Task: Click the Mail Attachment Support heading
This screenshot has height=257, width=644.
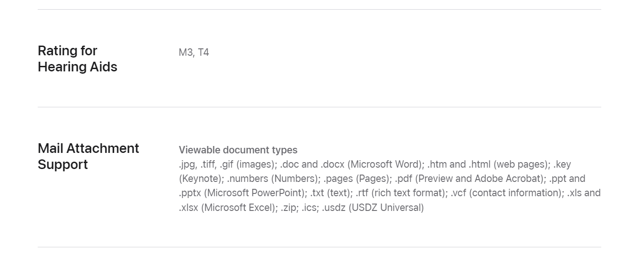Action: [x=88, y=156]
